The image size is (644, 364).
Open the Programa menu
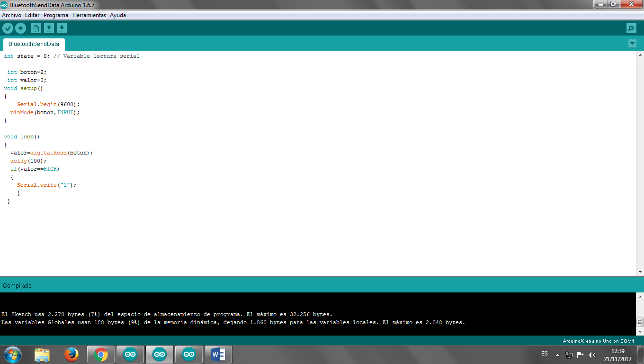coord(56,15)
